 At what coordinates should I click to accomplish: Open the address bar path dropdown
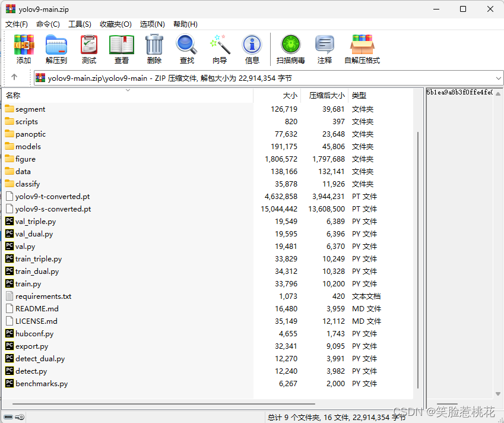498,78
